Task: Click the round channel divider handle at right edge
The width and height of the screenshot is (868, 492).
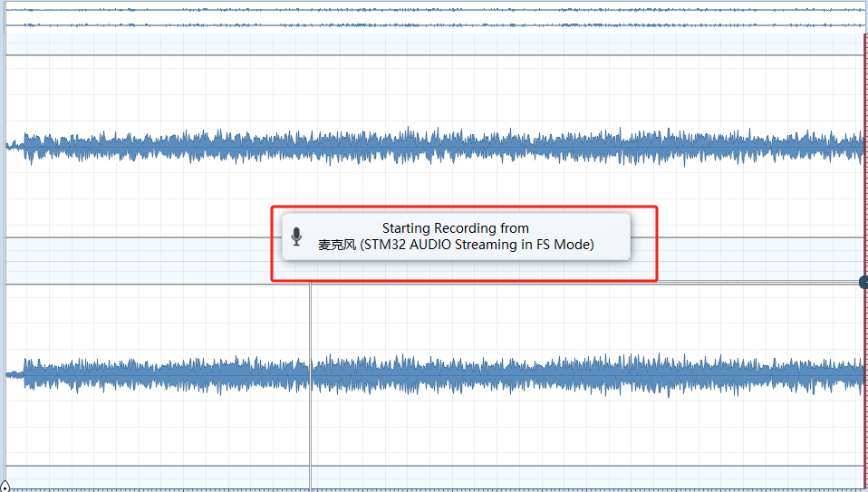Action: click(863, 283)
